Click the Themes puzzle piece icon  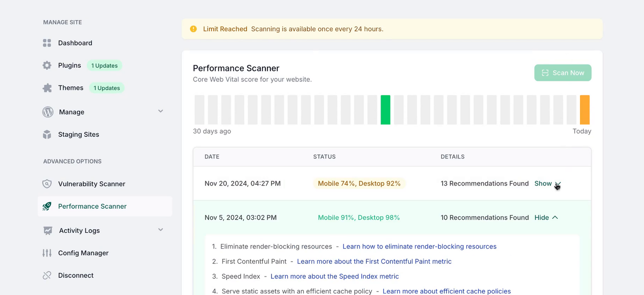[x=47, y=88]
